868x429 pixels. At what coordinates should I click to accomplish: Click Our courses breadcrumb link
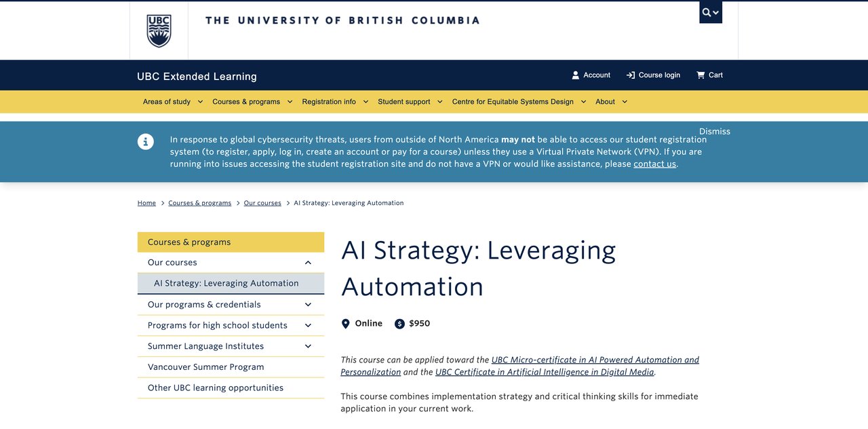(262, 203)
